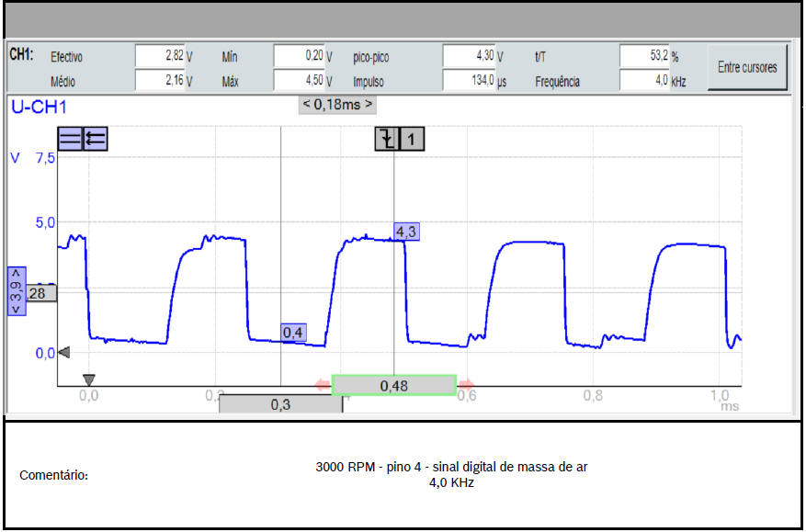Screen dimensions: 806x532
Task: Click the 4,3 cursor value tag
Action: click(406, 232)
